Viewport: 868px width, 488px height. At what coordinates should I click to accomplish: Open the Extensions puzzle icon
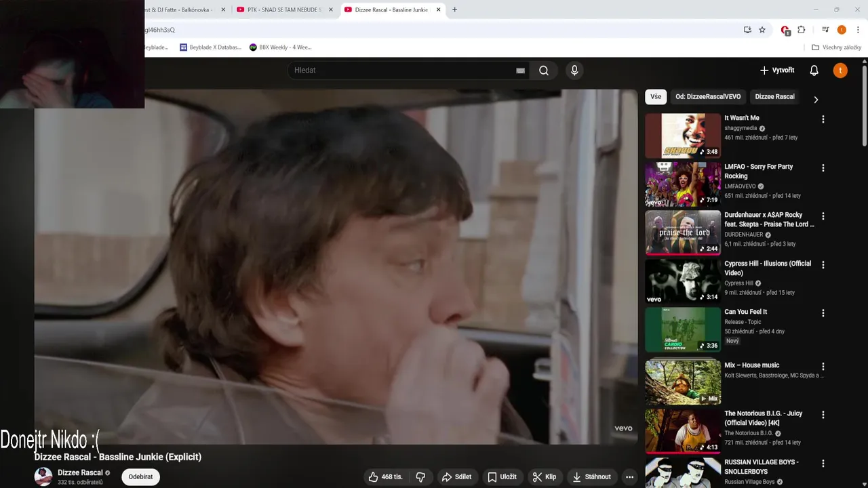(x=802, y=30)
